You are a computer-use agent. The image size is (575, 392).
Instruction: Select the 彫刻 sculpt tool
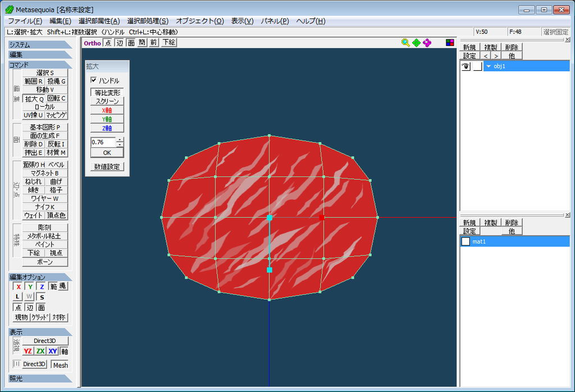coord(45,227)
